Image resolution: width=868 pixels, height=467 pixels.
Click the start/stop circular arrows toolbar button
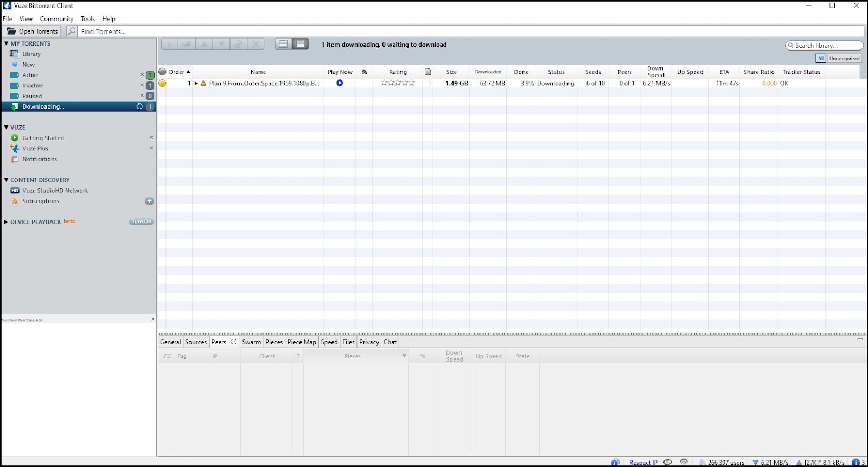click(x=239, y=45)
